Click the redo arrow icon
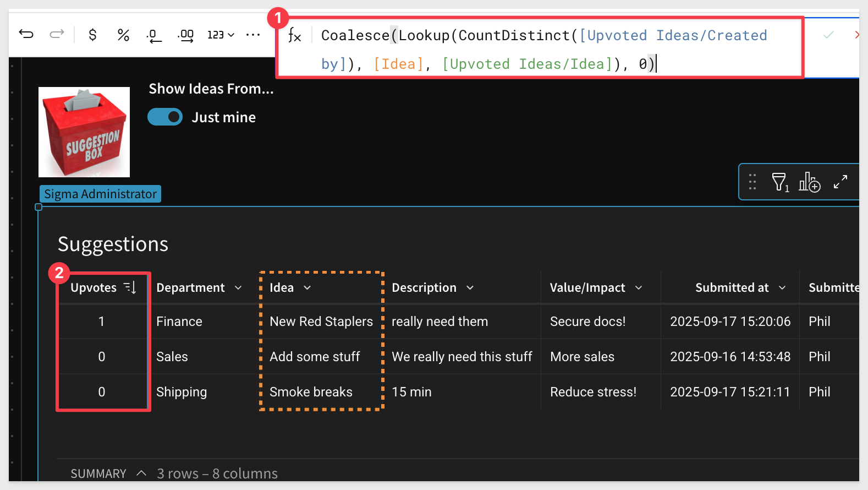868x490 pixels. pyautogui.click(x=57, y=35)
